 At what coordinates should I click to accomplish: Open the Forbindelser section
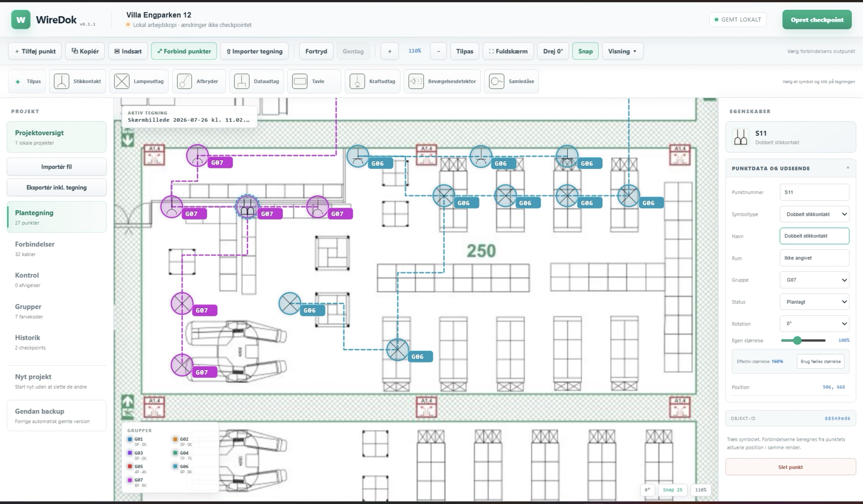click(57, 249)
